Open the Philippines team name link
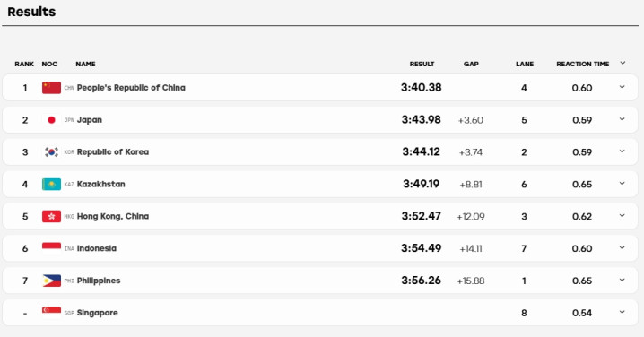Viewport: 644px width, 337px height. click(99, 281)
